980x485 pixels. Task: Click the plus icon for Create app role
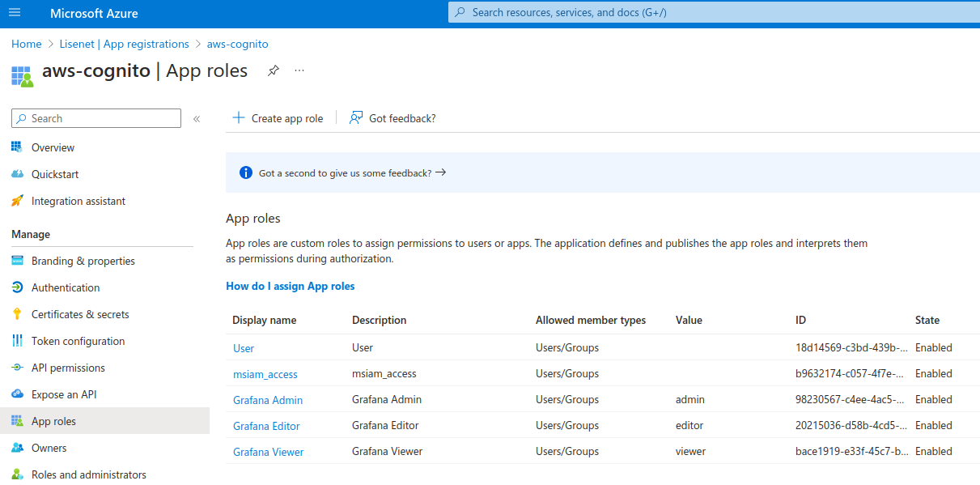(x=239, y=117)
